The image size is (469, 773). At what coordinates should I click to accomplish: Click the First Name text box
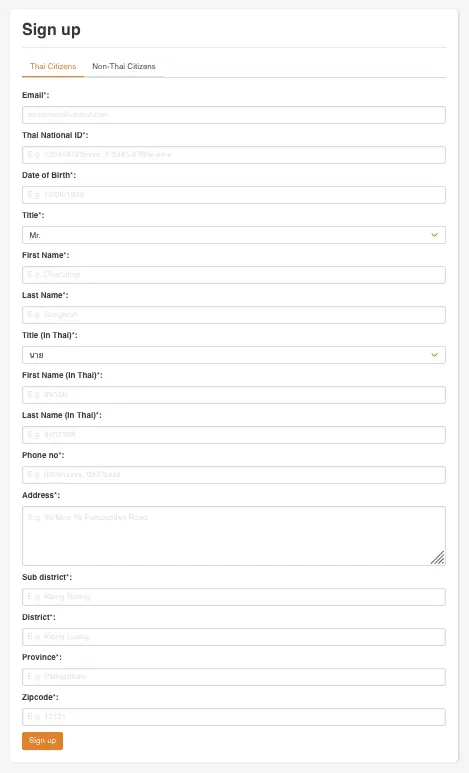click(234, 275)
